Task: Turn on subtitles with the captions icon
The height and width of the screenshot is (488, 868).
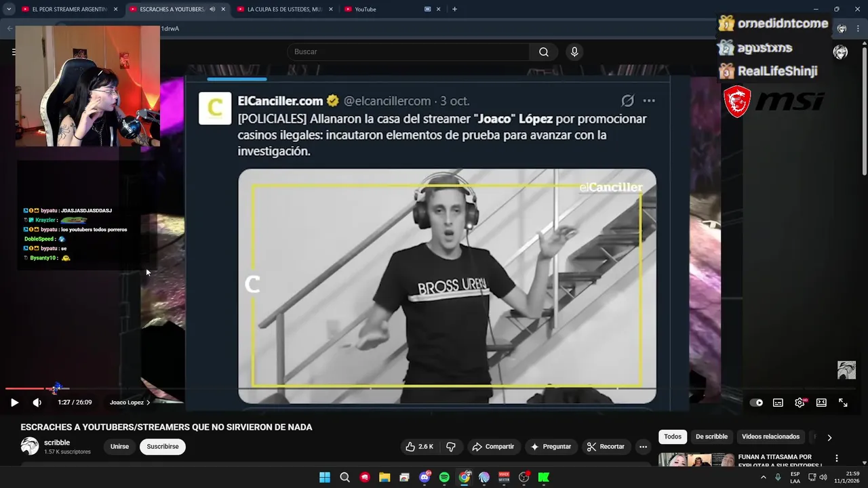Action: [778, 403]
